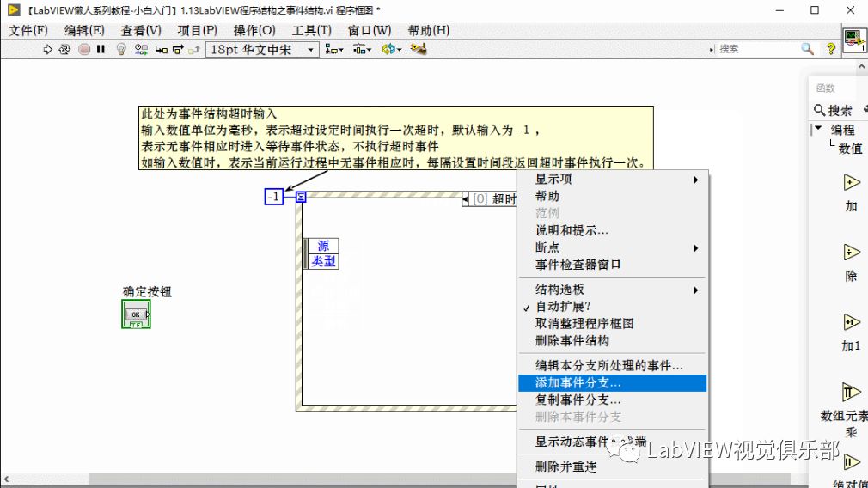The image size is (868, 488).
Task: Click the event case selector left arrow
Action: coord(465,199)
